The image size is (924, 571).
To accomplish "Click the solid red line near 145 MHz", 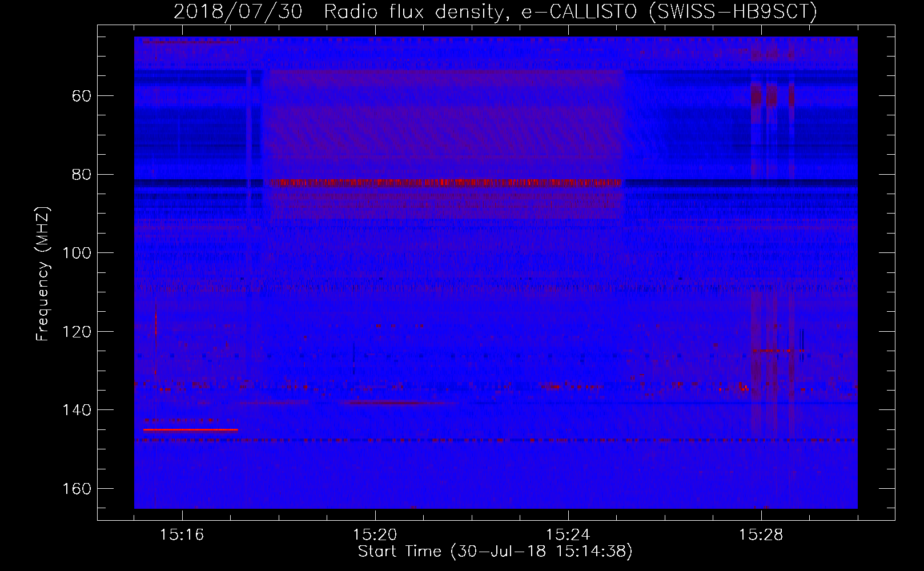I will 191,429.
